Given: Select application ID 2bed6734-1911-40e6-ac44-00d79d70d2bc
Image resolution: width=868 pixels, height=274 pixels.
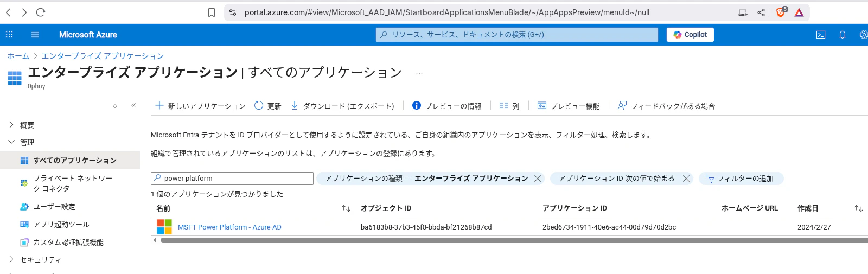Looking at the screenshot, I should coord(609,227).
